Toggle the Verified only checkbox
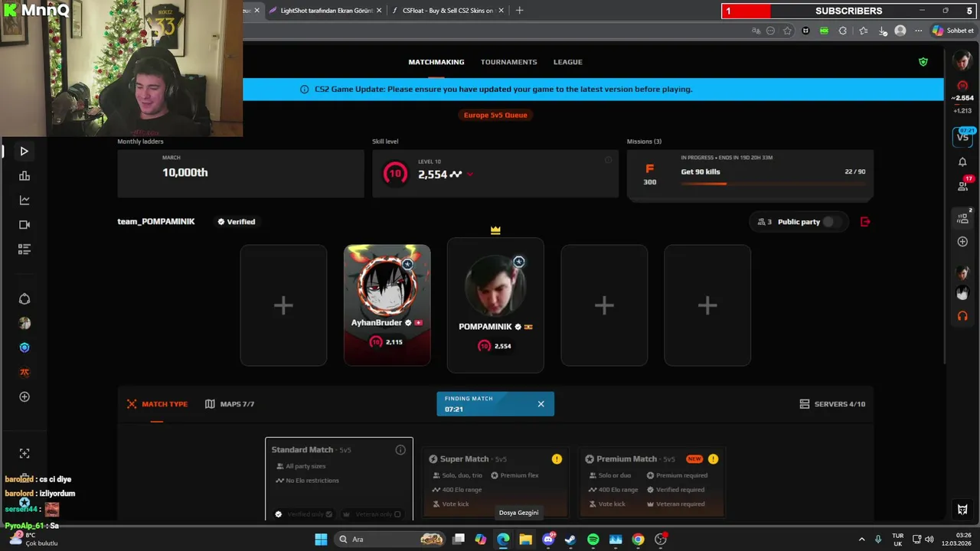The image size is (980, 551). [329, 514]
